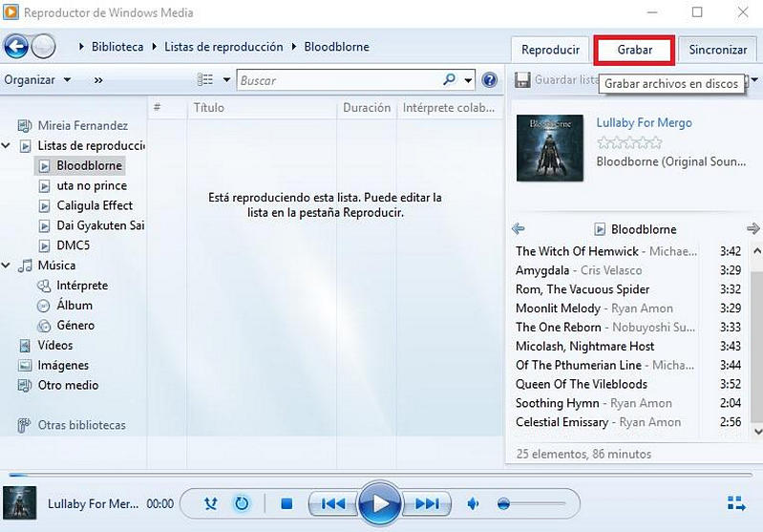
Task: Show more toolbar commands with double chevron
Action: click(x=98, y=80)
